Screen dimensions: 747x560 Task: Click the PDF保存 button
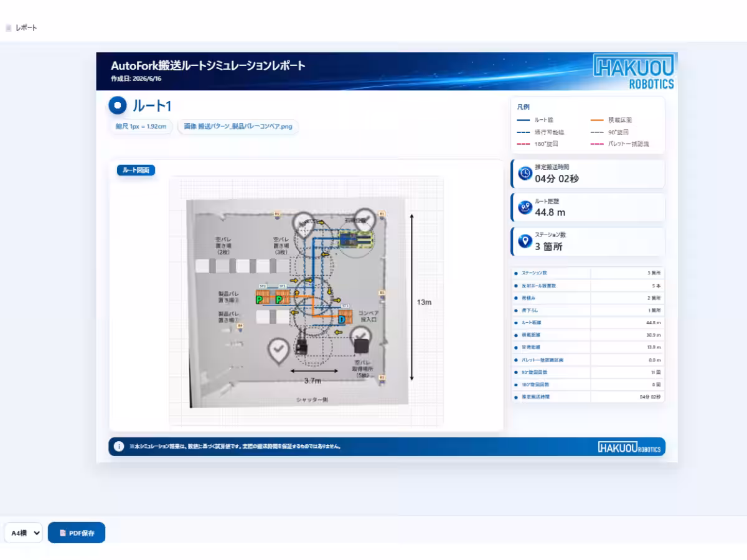[x=77, y=533]
